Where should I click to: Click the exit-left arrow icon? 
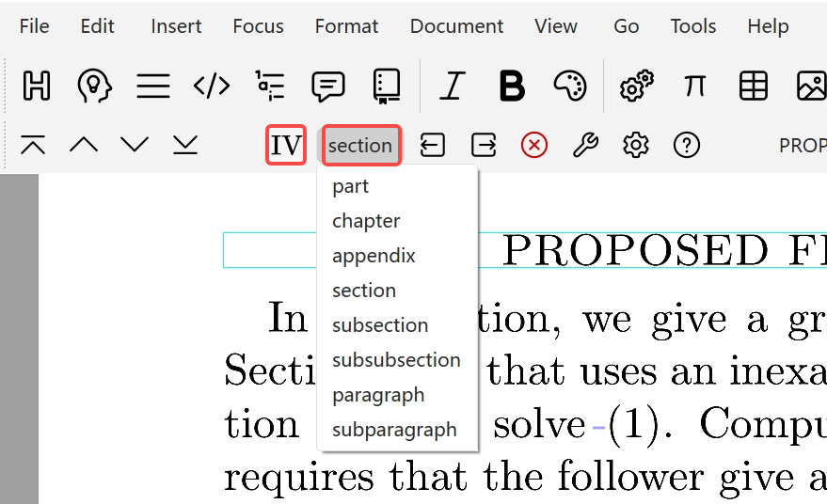(x=433, y=145)
